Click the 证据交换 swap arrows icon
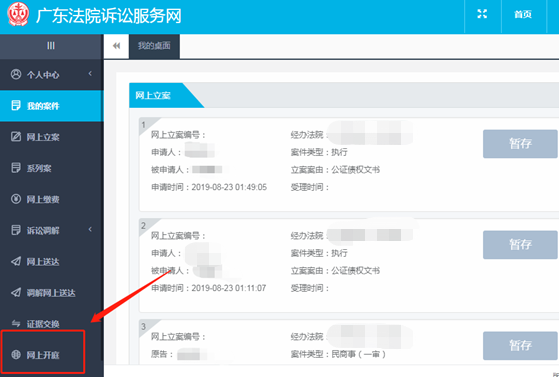 tap(16, 323)
